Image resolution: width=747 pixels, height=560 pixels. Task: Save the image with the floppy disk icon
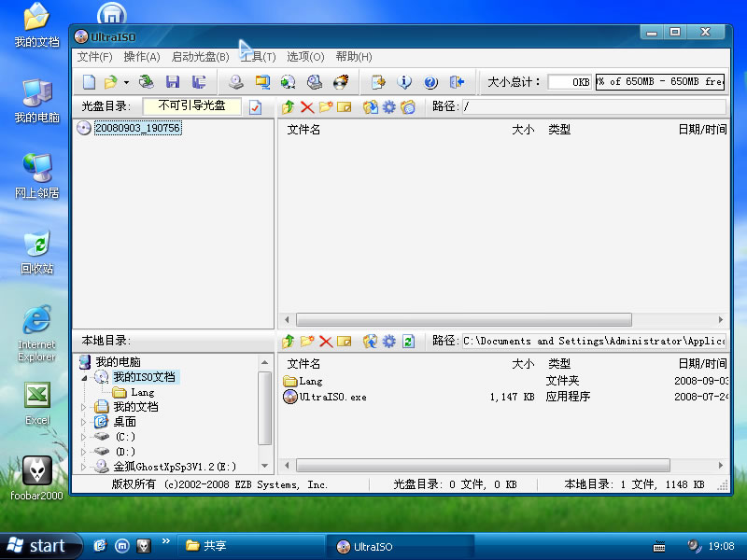(173, 82)
